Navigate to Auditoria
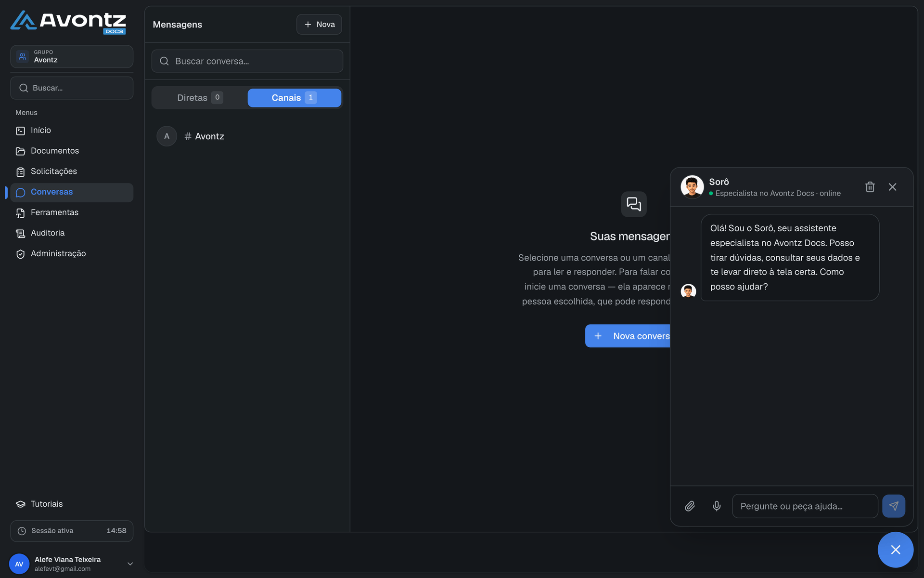The height and width of the screenshot is (578, 924). tap(72, 233)
